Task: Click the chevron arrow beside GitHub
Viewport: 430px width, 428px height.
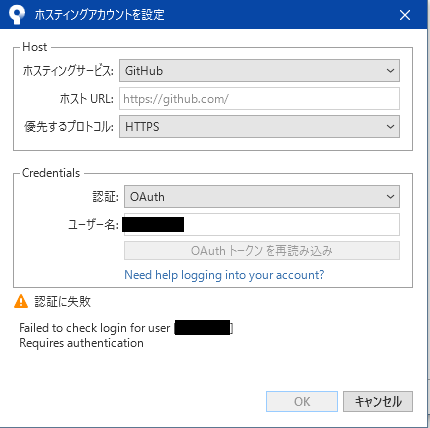Action: (390, 71)
